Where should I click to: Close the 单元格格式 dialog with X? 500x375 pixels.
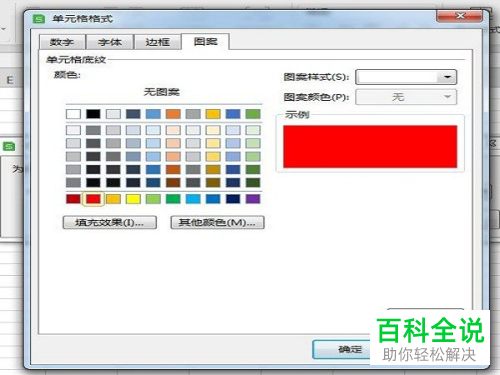(460, 16)
